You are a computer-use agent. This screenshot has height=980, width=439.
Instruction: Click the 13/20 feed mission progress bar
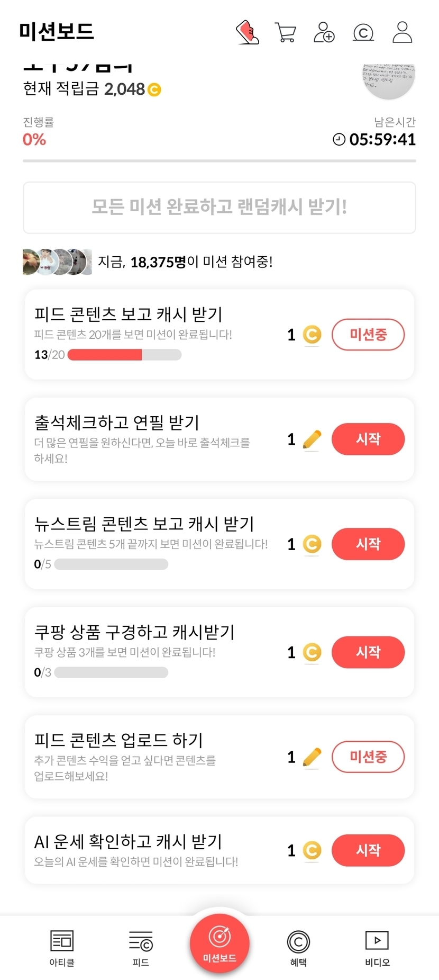pyautogui.click(x=124, y=355)
